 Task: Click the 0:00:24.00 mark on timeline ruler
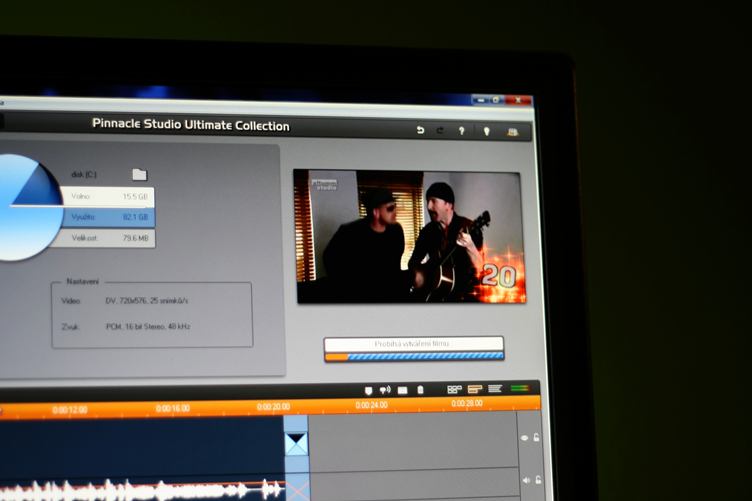[x=371, y=405]
